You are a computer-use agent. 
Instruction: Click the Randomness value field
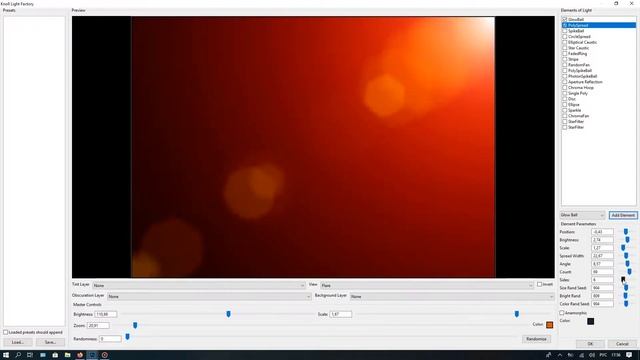tap(110, 339)
